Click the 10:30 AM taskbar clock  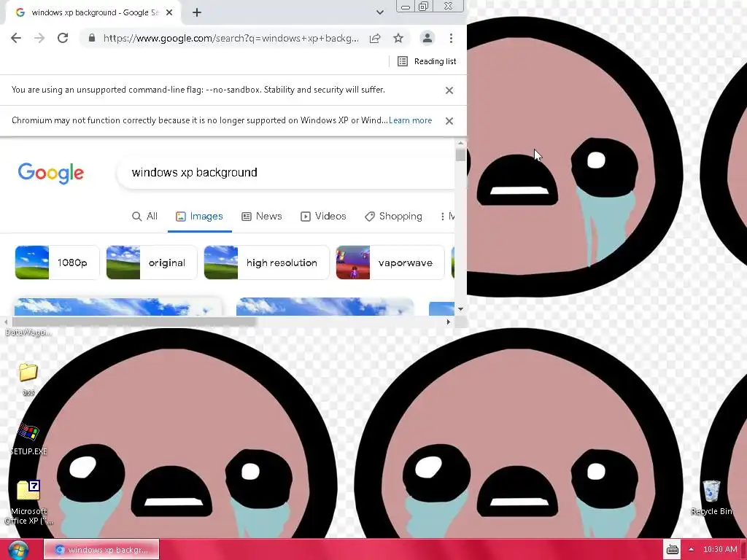click(720, 550)
